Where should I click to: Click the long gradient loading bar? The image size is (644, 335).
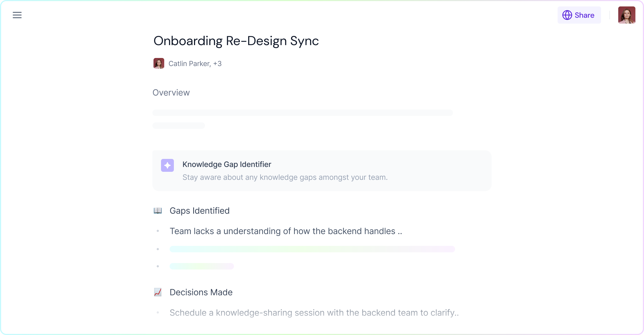click(x=312, y=249)
